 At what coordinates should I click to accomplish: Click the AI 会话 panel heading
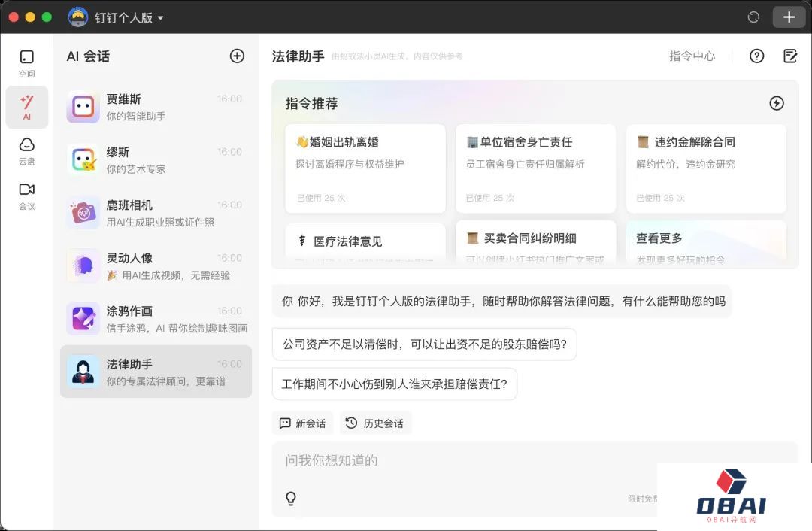click(89, 56)
